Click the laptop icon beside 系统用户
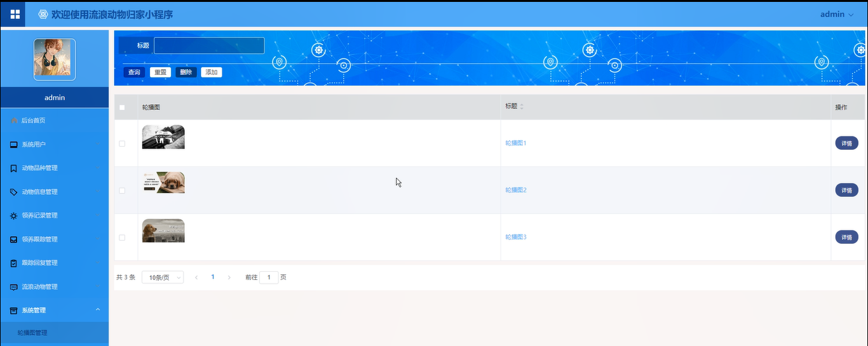 click(x=14, y=145)
